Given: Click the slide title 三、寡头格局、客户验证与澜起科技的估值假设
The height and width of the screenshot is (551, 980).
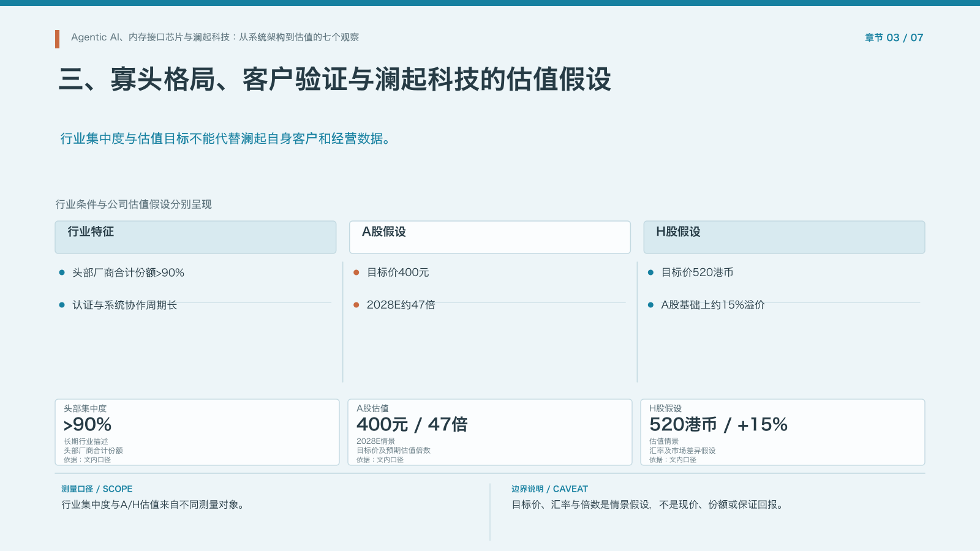Looking at the screenshot, I should coord(335,80).
